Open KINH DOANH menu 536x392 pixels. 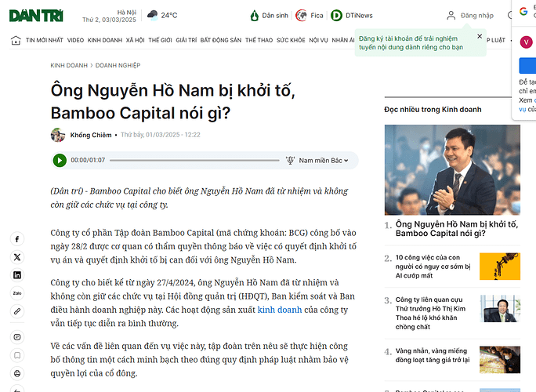[105, 40]
